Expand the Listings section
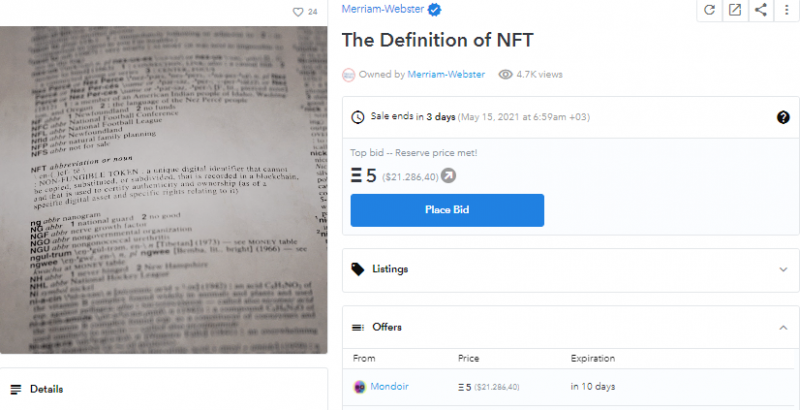The image size is (800, 410). pos(783,269)
